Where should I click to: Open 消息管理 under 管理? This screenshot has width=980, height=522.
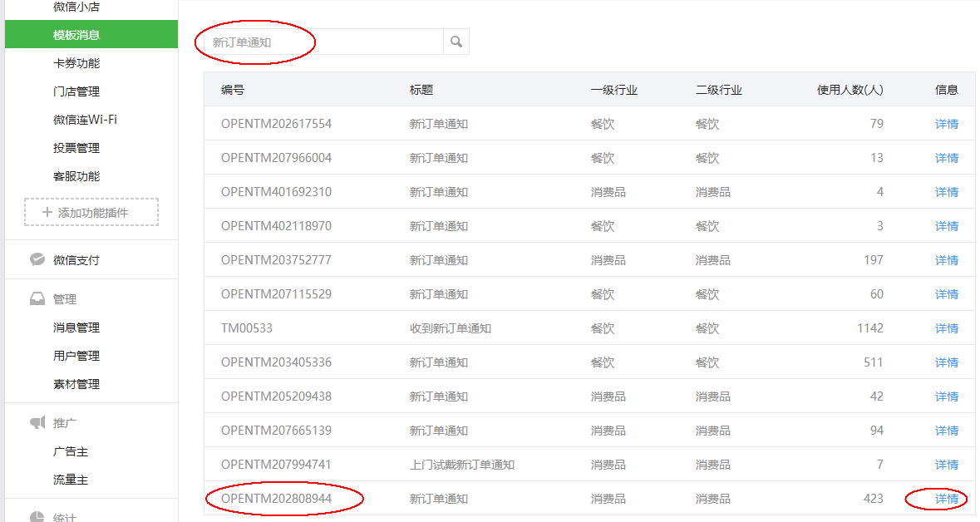pos(76,327)
